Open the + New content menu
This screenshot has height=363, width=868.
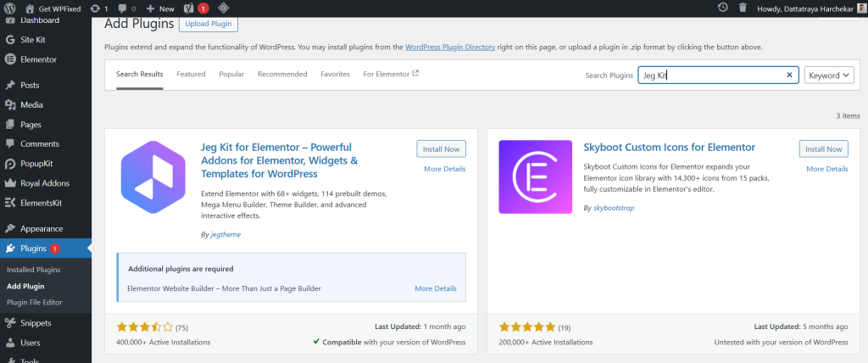pos(160,8)
